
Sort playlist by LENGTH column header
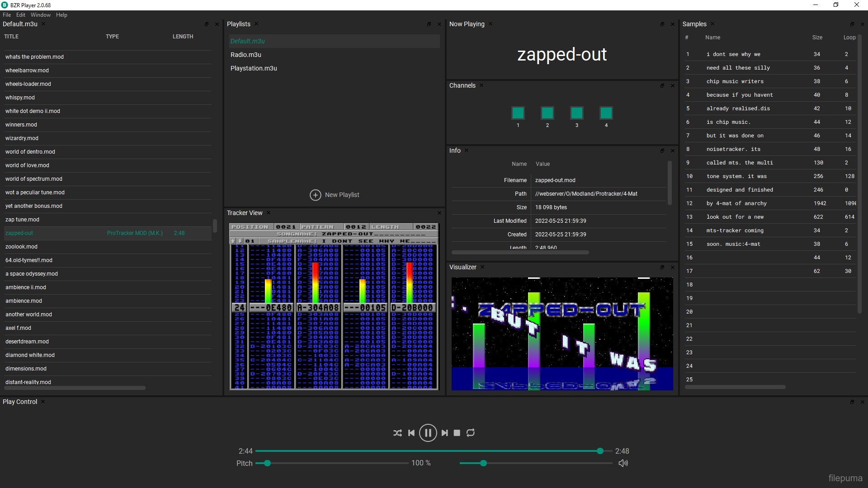[183, 37]
